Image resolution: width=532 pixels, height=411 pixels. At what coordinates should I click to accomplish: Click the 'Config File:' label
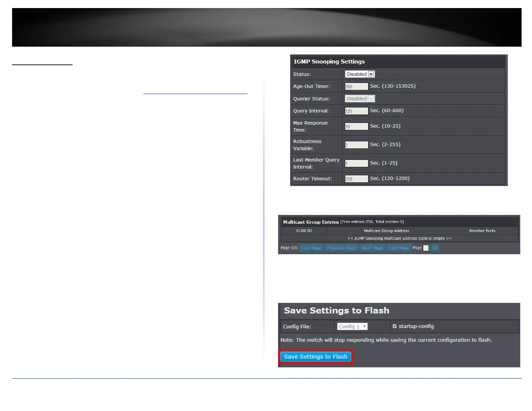(x=297, y=327)
